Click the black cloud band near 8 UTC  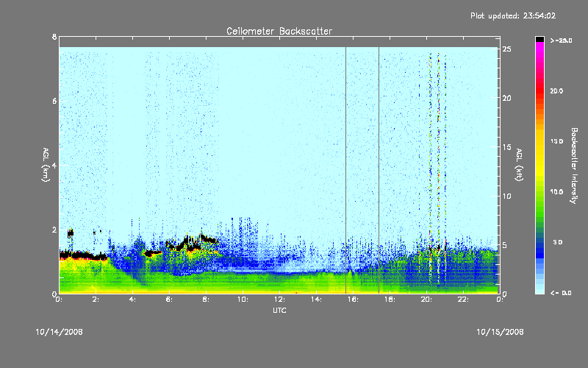209,238
